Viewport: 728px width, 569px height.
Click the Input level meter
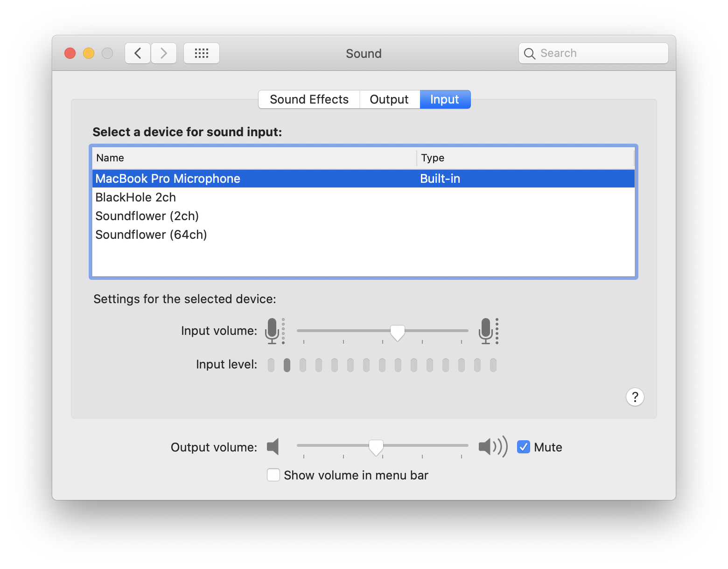[382, 365]
